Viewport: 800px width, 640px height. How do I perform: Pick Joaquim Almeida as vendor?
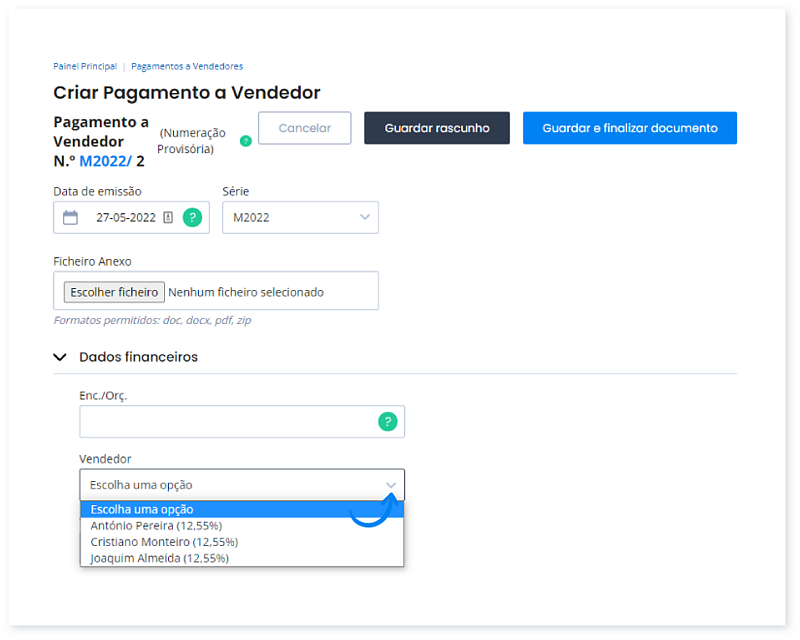(159, 558)
